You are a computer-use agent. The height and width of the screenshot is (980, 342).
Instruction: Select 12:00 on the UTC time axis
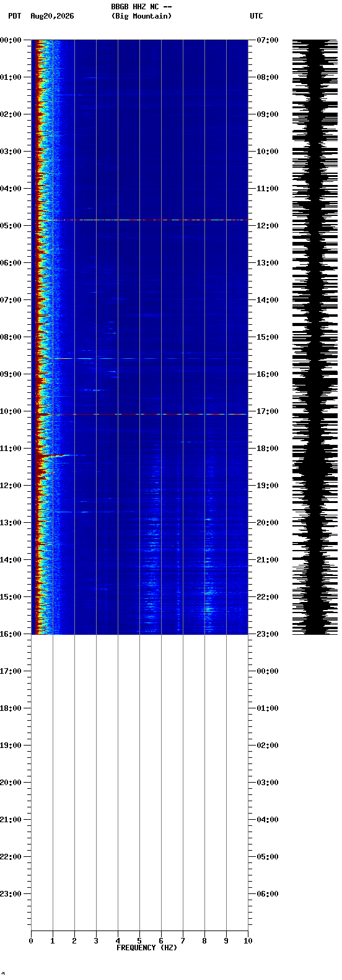pyautogui.click(x=268, y=226)
